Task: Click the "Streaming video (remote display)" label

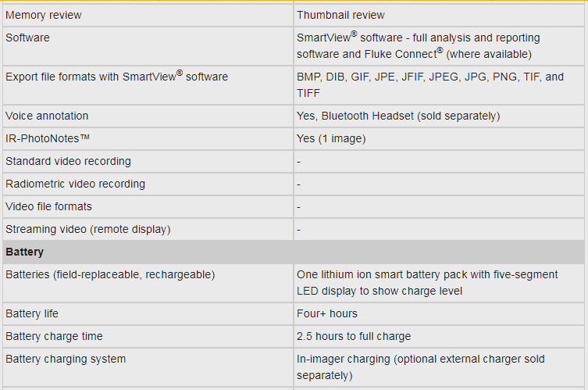Action: [x=88, y=229]
